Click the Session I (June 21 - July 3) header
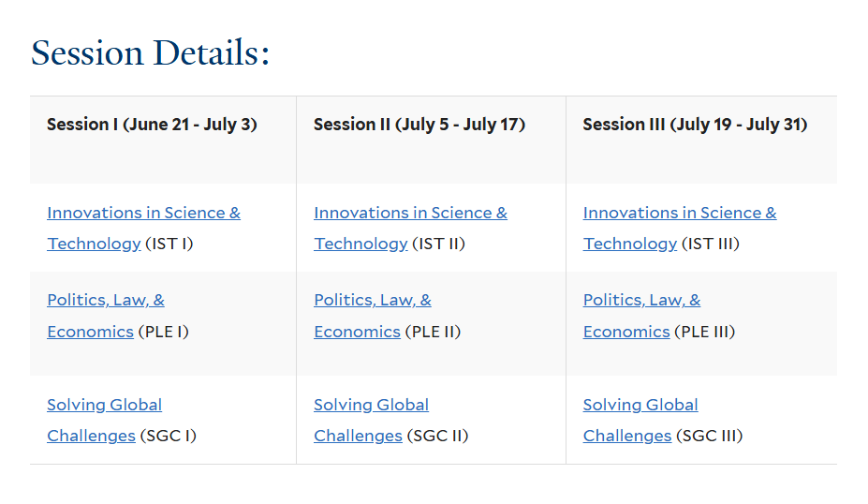Image resolution: width=868 pixels, height=504 pixels. pos(152,125)
